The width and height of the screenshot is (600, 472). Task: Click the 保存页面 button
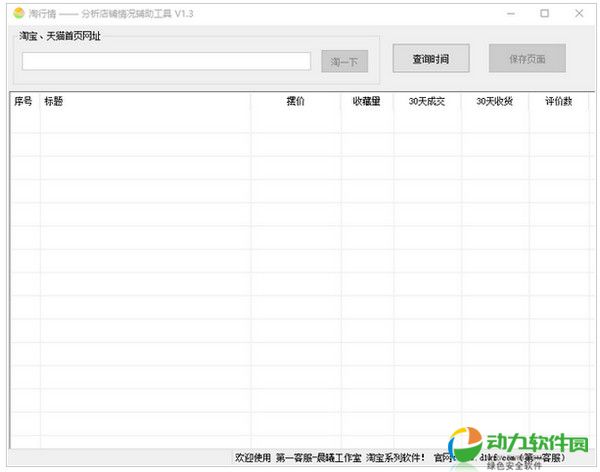pos(527,59)
